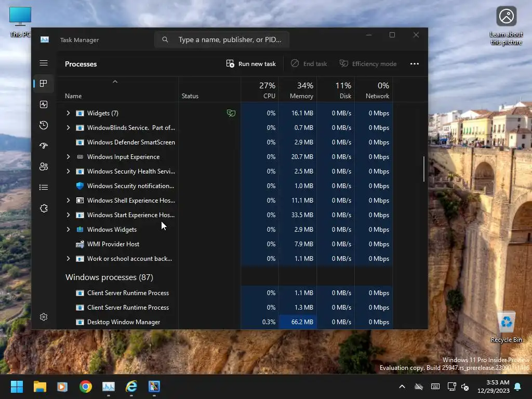Expand Windows Shell Experience Host row
The width and height of the screenshot is (532, 399).
pos(68,201)
